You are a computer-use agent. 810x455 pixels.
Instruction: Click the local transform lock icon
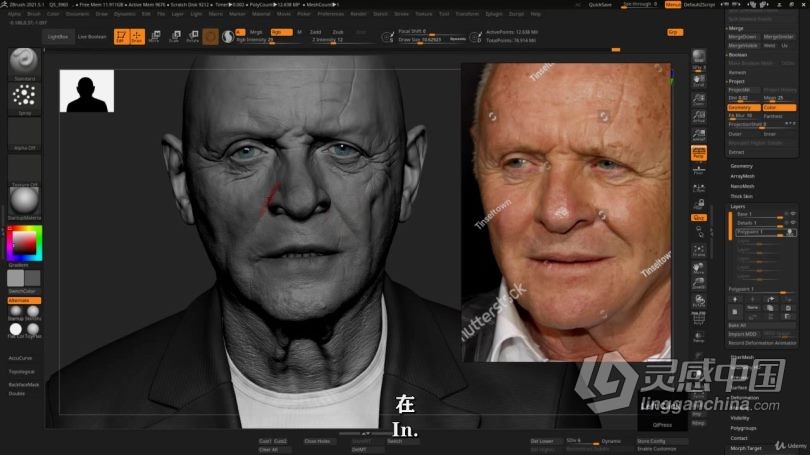[699, 204]
